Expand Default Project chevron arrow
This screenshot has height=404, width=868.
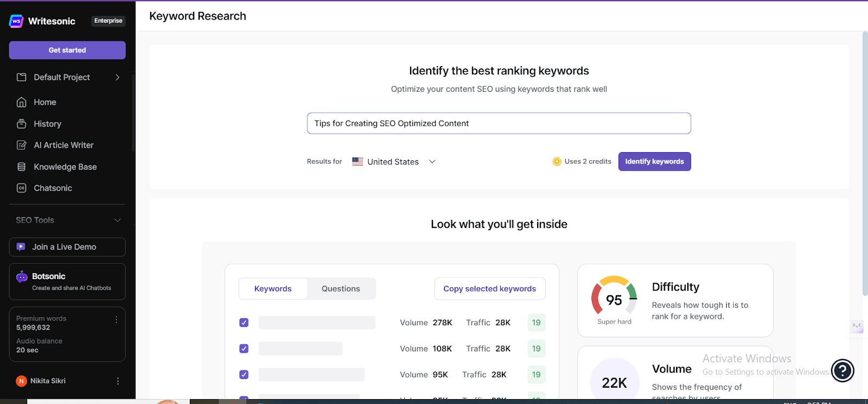coord(117,77)
